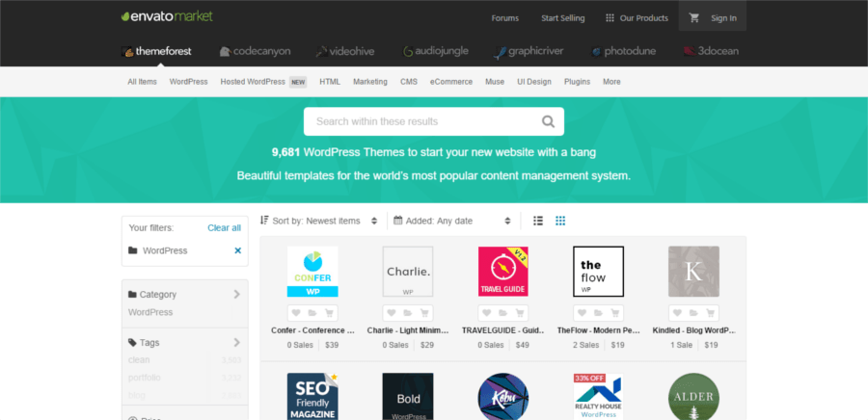Click Clear all filters link

(x=224, y=227)
